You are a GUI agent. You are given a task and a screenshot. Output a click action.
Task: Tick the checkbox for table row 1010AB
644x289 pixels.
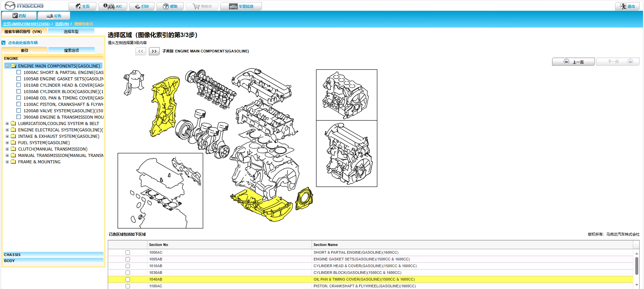tap(128, 266)
